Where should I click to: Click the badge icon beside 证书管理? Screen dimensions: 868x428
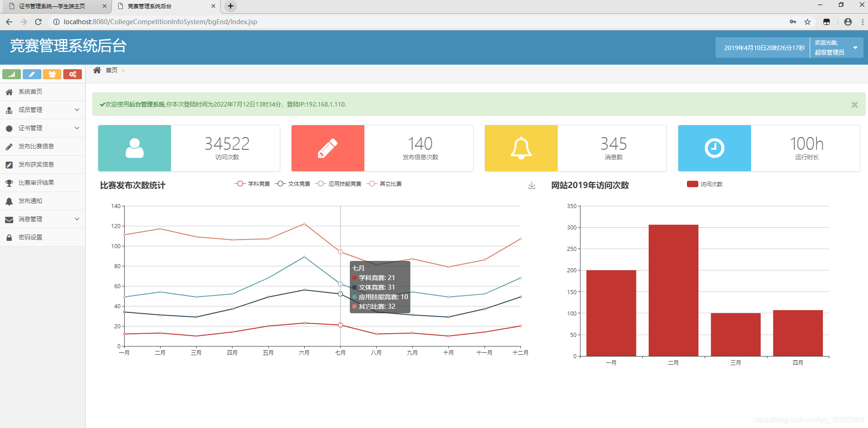(9, 128)
